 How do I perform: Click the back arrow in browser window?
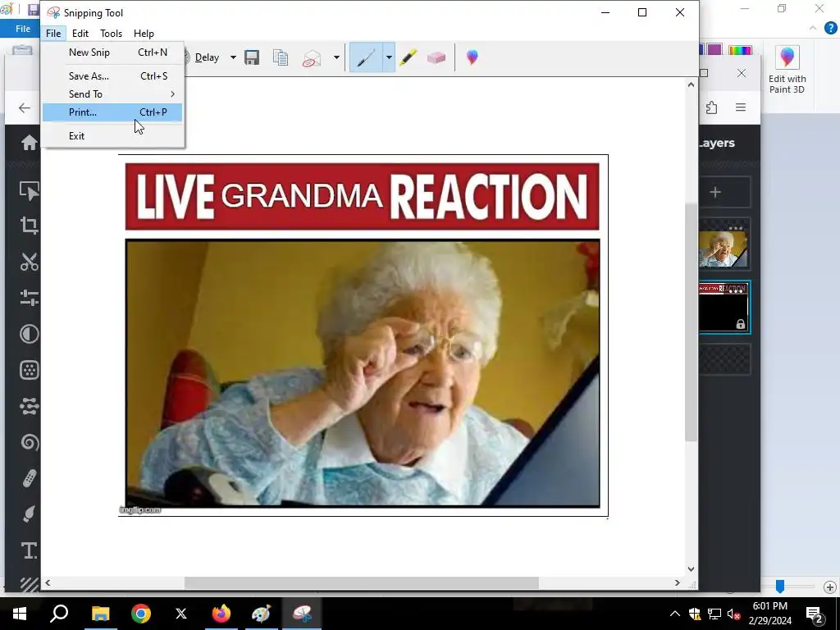[x=25, y=107]
